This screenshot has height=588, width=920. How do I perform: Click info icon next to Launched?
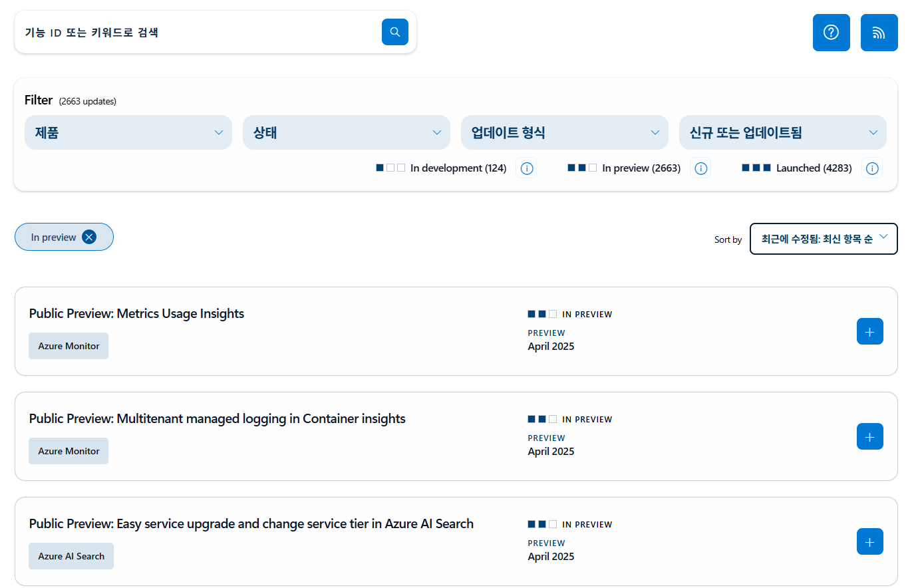pyautogui.click(x=872, y=168)
